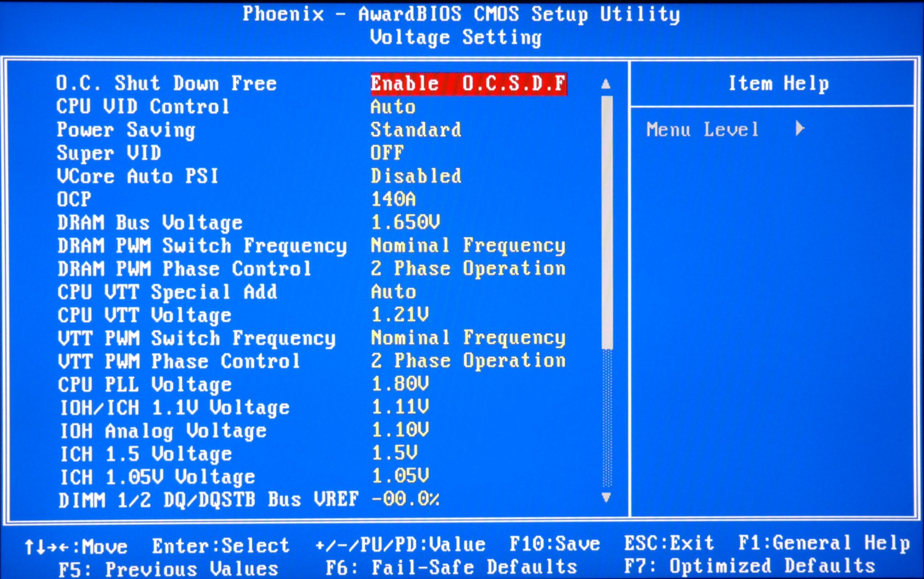Select the Power Saving option

coord(126,130)
